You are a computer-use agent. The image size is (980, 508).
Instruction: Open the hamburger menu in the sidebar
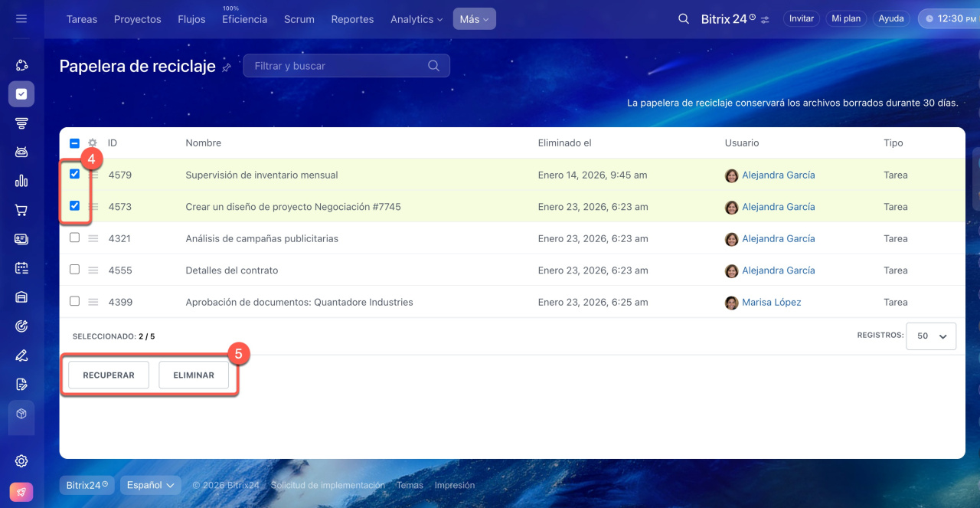pyautogui.click(x=21, y=18)
